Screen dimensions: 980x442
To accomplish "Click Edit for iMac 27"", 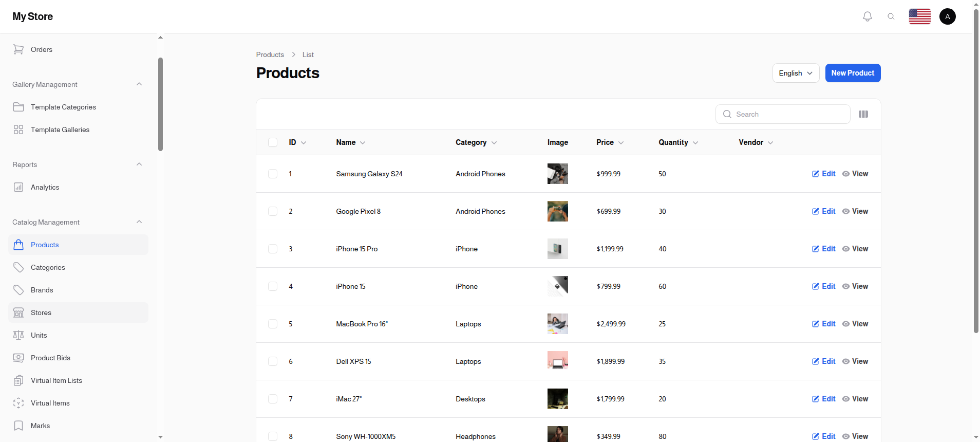I will click(824, 399).
